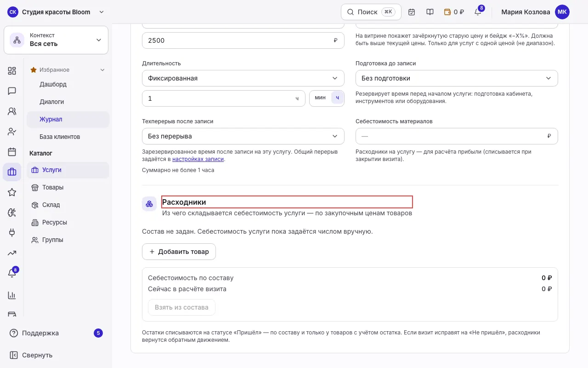Open the star icon in the left rail
Screen dimensions: 588x368
(12, 192)
